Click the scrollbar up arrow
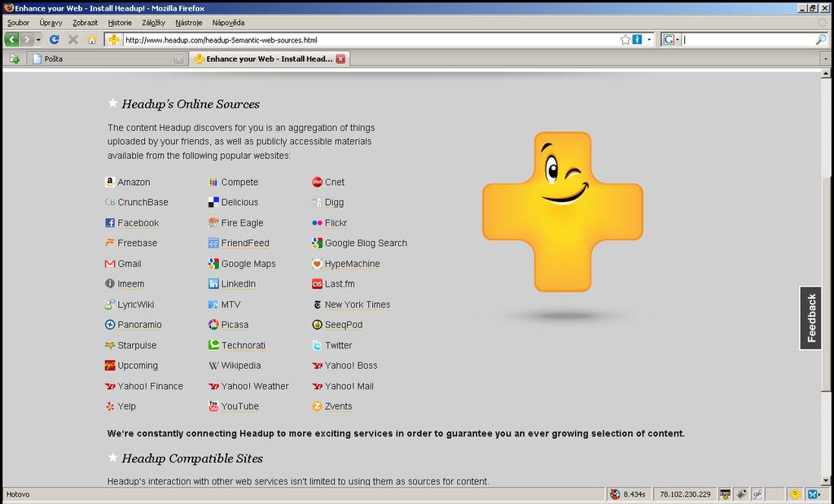This screenshot has height=504, width=834. [x=826, y=73]
